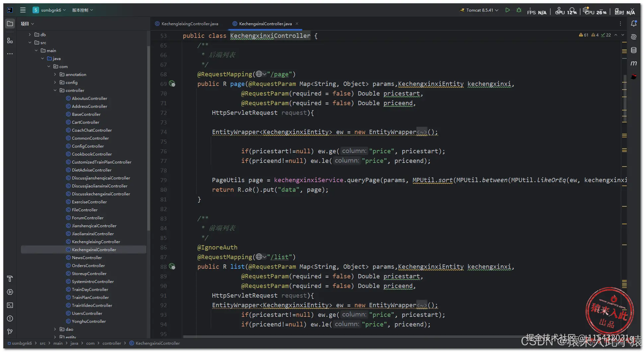Collapse the java folder
This screenshot has width=644, height=352.
point(42,58)
